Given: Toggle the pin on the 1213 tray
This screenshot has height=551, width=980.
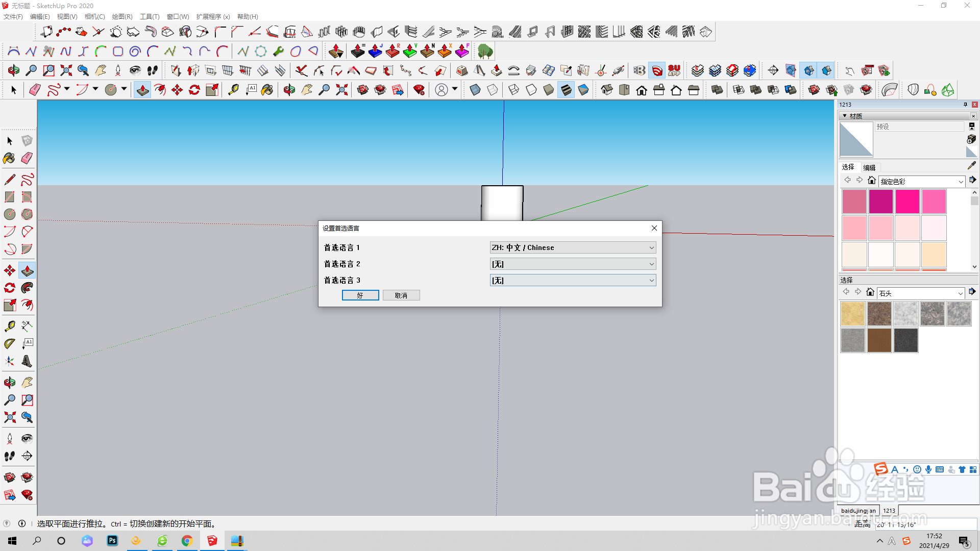Looking at the screenshot, I should [x=965, y=105].
